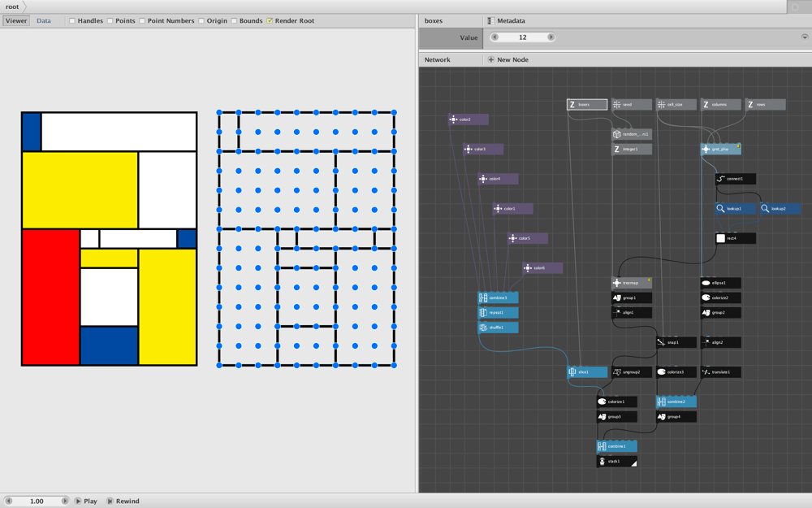The image size is (812, 508).
Task: Select the rect4 node
Action: 736,238
